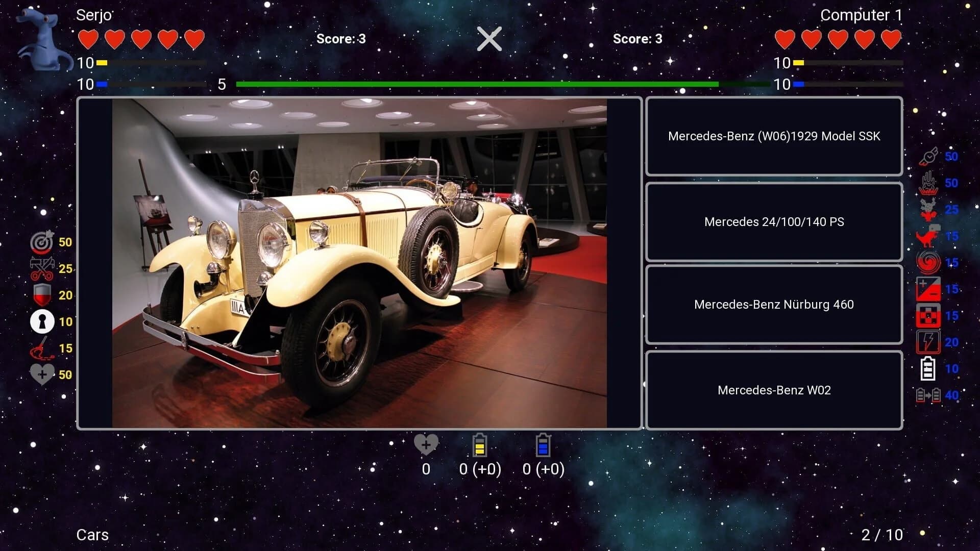Image resolution: width=980 pixels, height=551 pixels.
Task: Use the scissors answer-removal perk costing 25
Action: pyautogui.click(x=43, y=268)
